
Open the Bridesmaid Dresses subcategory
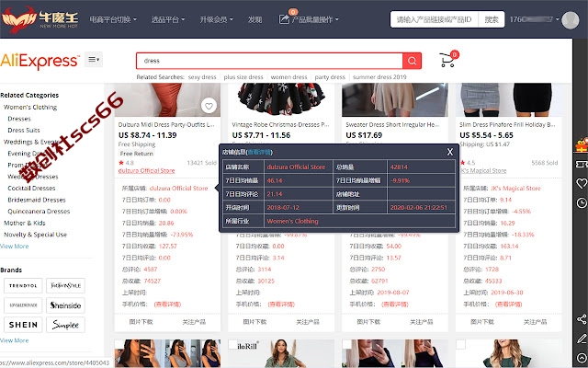[x=37, y=200]
